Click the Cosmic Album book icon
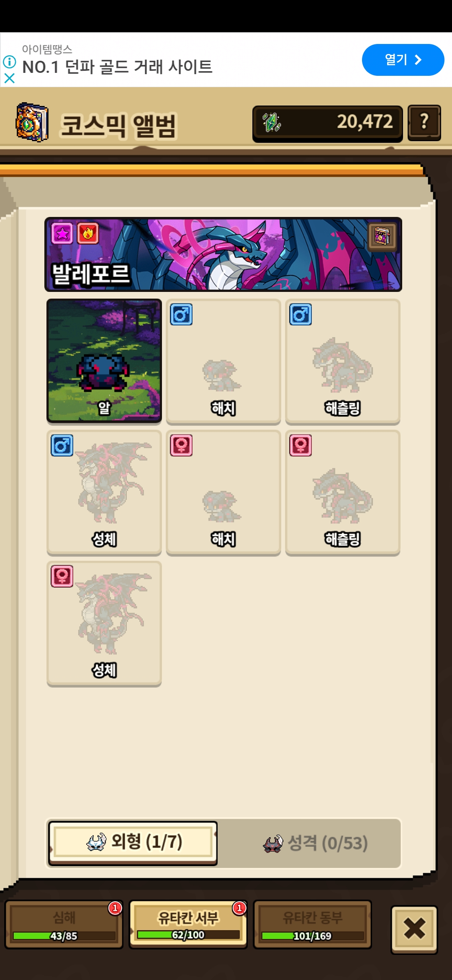 (32, 122)
